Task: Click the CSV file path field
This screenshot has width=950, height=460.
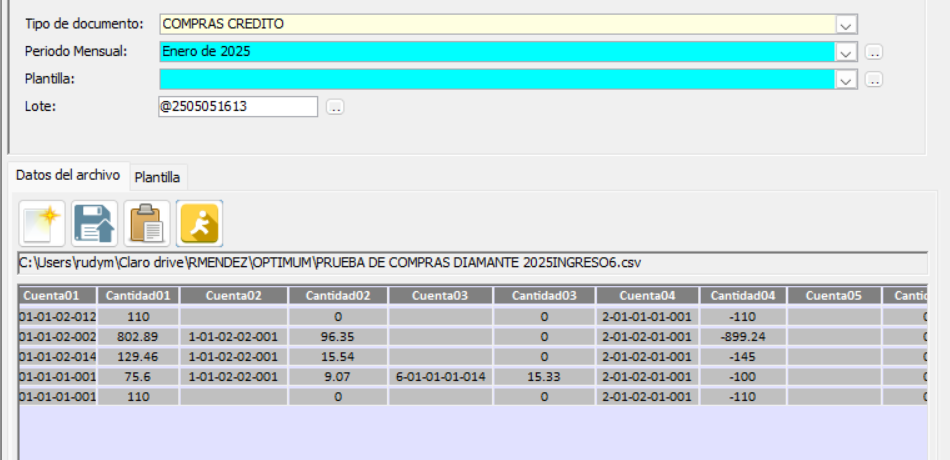Action: (x=470, y=263)
